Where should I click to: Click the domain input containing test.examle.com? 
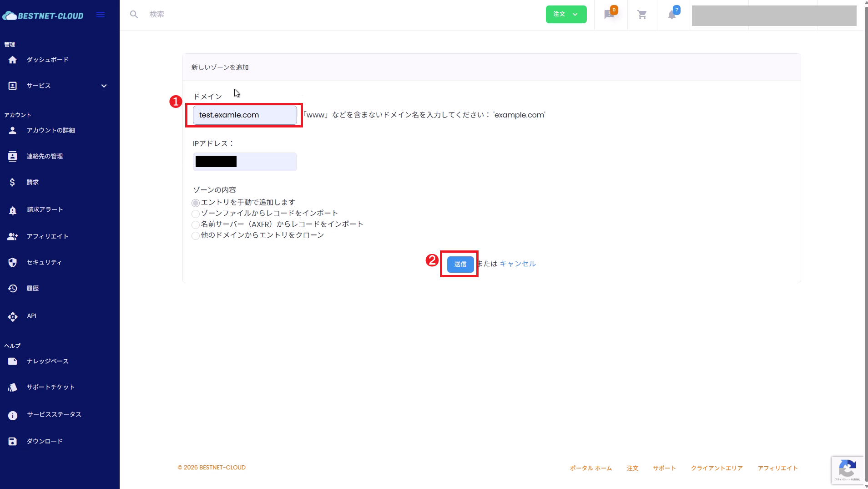click(x=244, y=115)
